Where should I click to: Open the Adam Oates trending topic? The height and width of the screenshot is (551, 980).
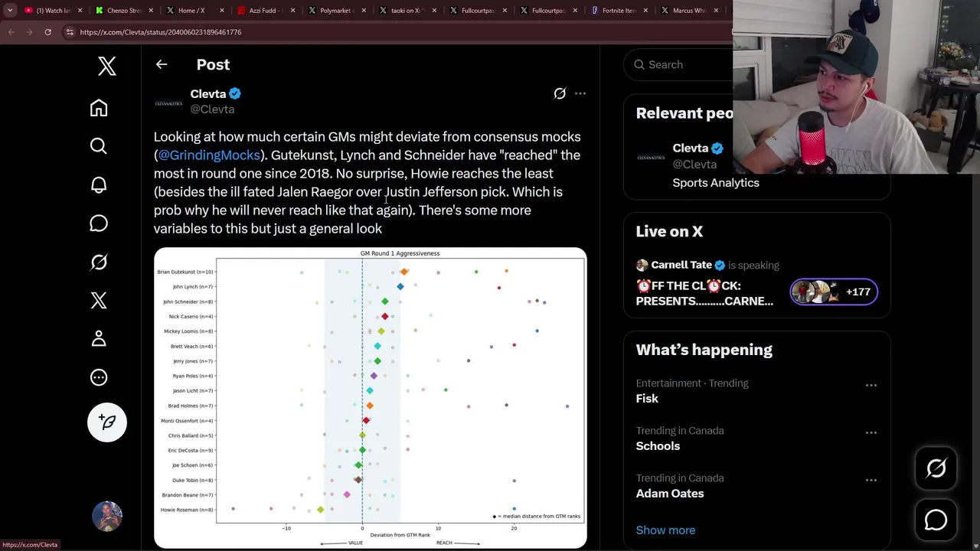tap(670, 494)
